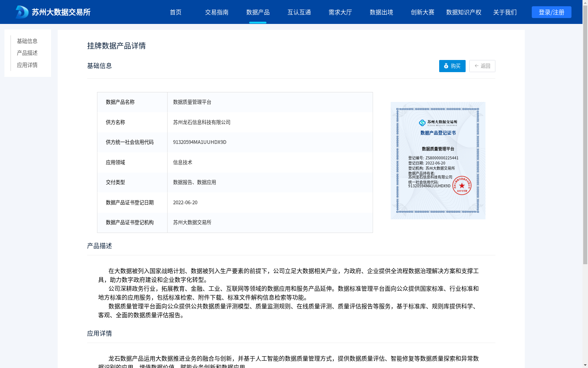588x368 pixels.
Task: Select the 数据产品 tab
Action: pyautogui.click(x=258, y=12)
